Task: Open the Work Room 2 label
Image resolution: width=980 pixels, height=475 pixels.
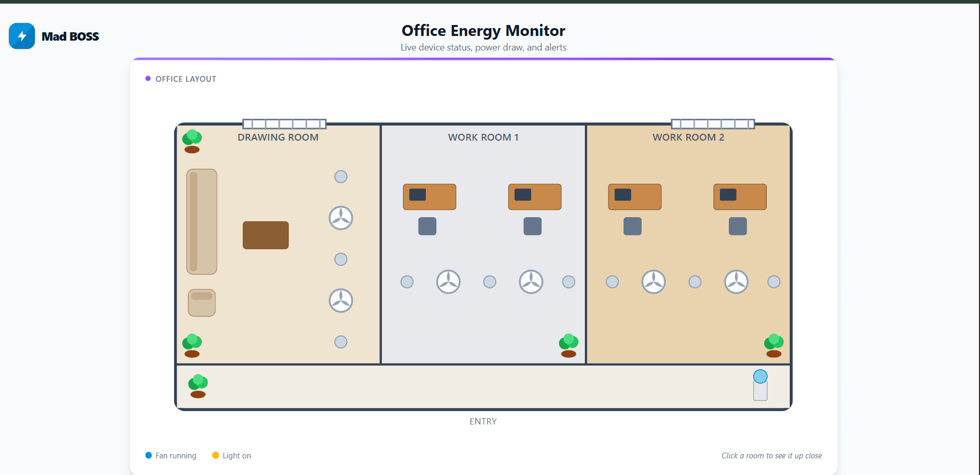Action: [689, 137]
